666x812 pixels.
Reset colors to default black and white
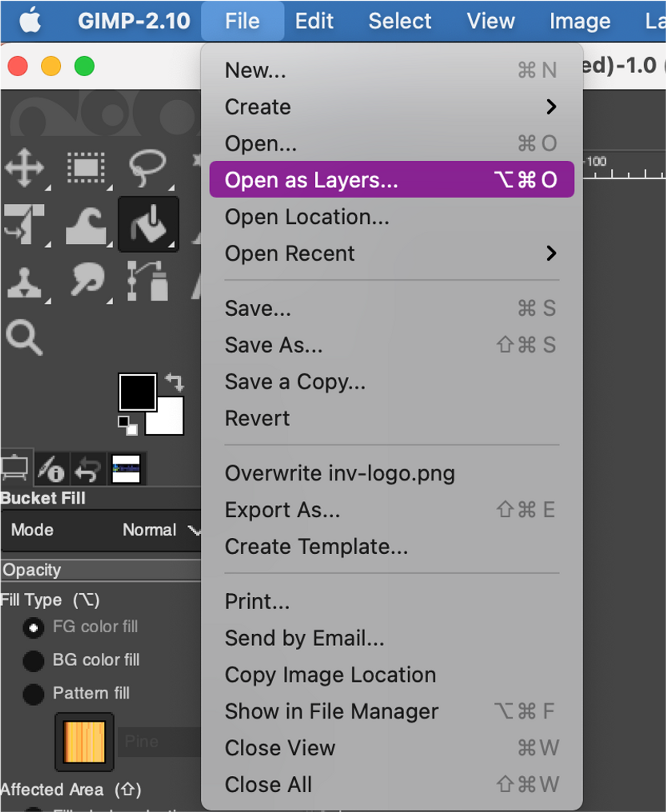tap(127, 425)
